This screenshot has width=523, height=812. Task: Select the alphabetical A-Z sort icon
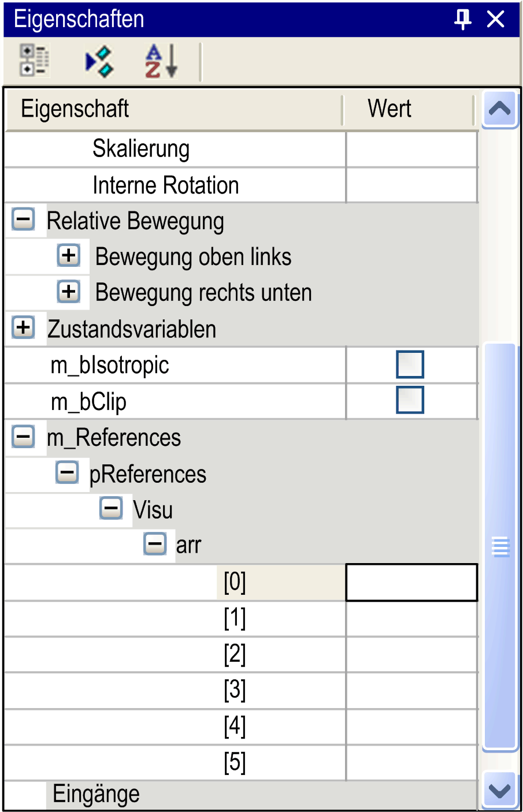(161, 61)
